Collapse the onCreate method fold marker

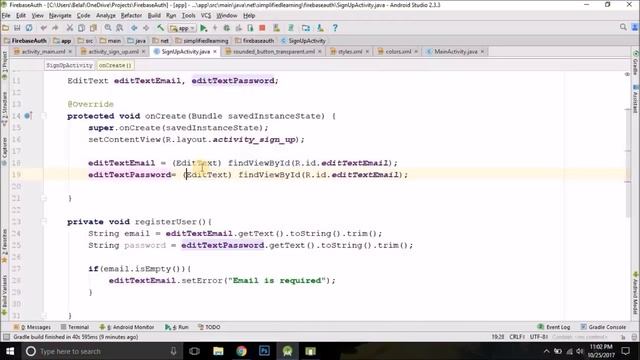(44, 116)
